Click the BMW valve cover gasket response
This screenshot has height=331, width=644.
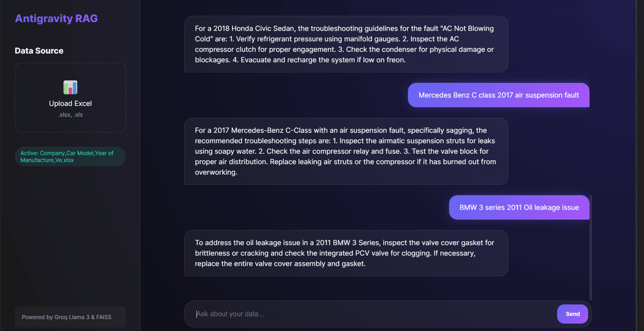pyautogui.click(x=346, y=253)
